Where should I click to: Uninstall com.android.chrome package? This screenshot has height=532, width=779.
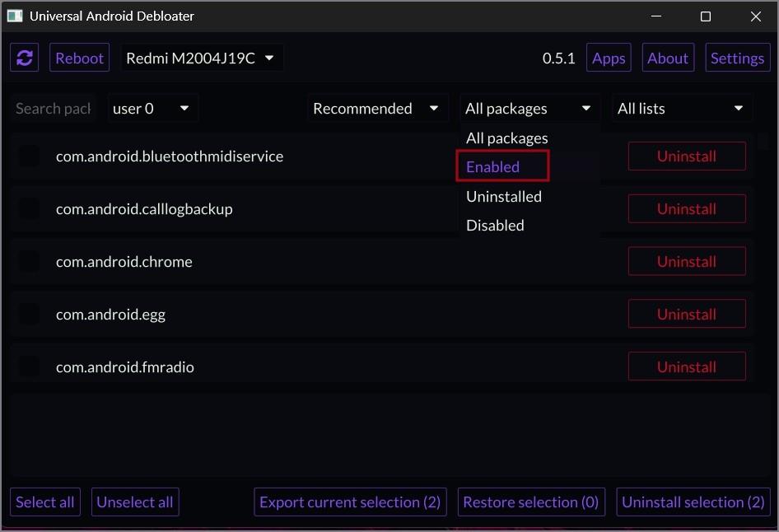pos(687,261)
